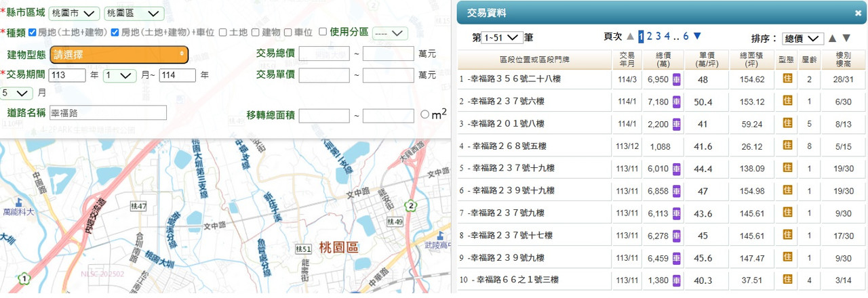Click the parking badge beside 6,010

tap(677, 169)
